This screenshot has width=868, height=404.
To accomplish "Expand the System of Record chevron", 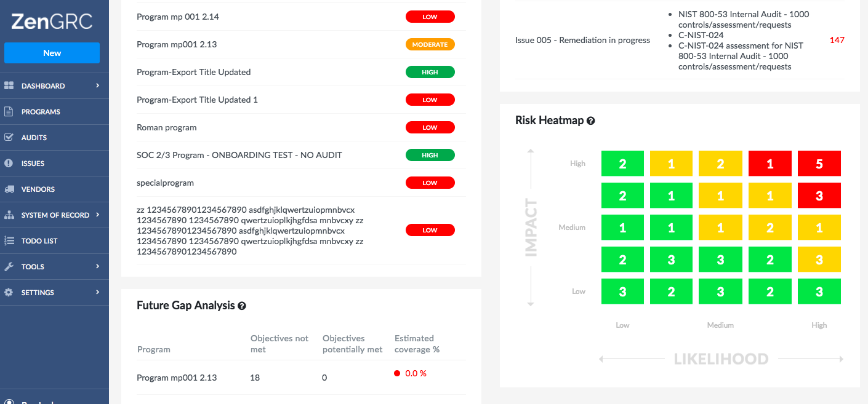I will (97, 215).
